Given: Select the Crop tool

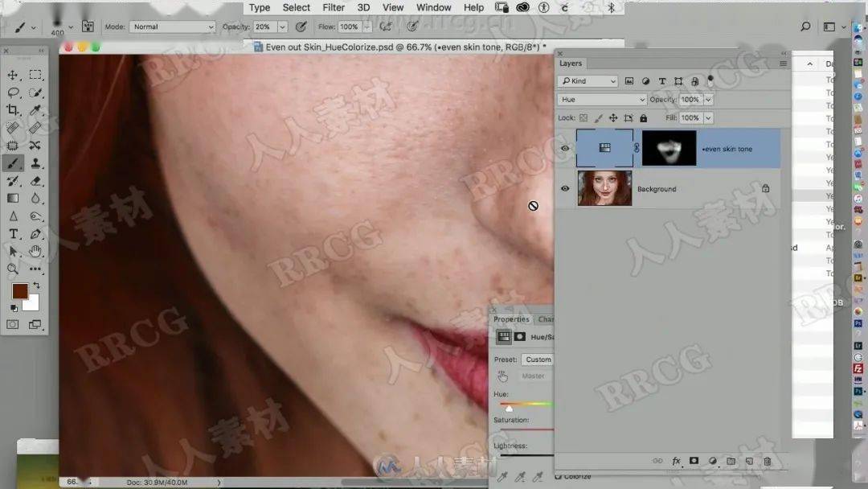Looking at the screenshot, I should click(13, 110).
